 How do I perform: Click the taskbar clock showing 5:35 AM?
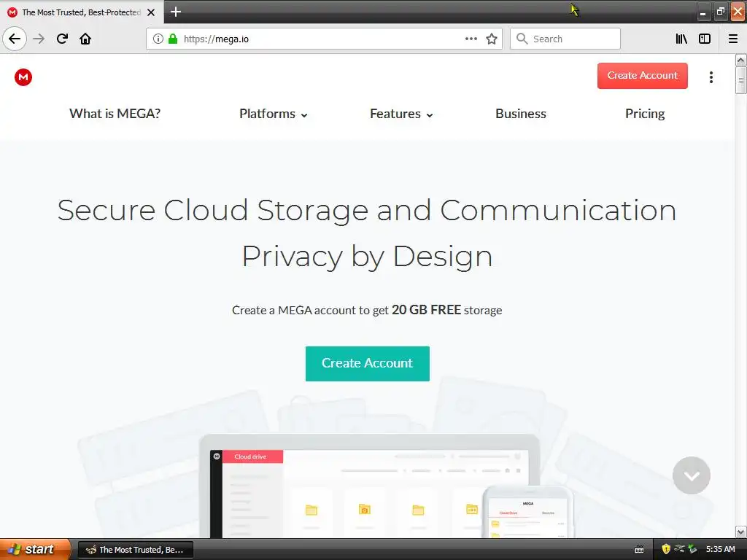720,549
